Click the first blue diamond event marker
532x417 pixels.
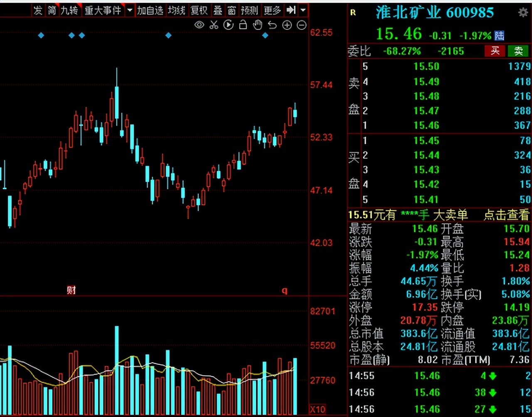pos(41,35)
